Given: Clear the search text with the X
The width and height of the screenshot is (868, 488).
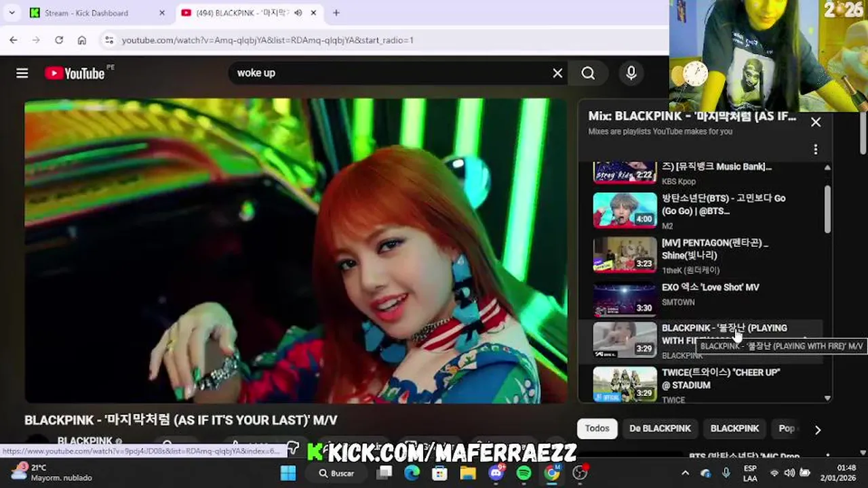Looking at the screenshot, I should 557,73.
